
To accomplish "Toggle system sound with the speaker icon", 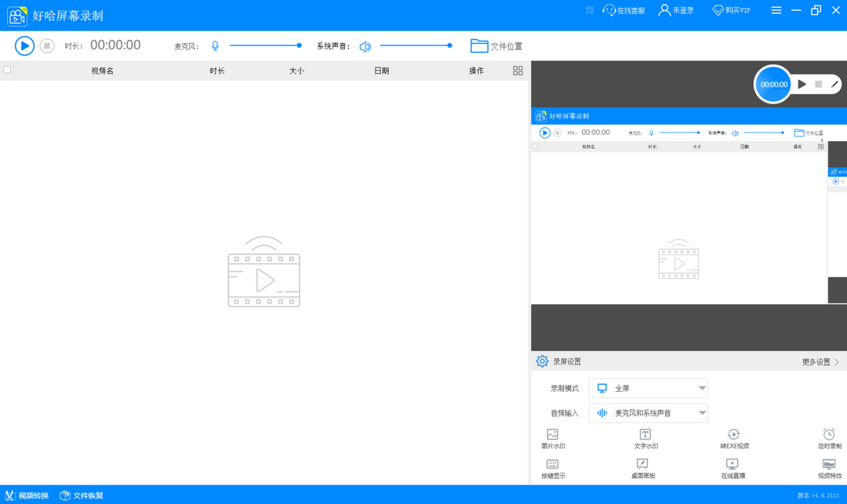I will 365,47.
